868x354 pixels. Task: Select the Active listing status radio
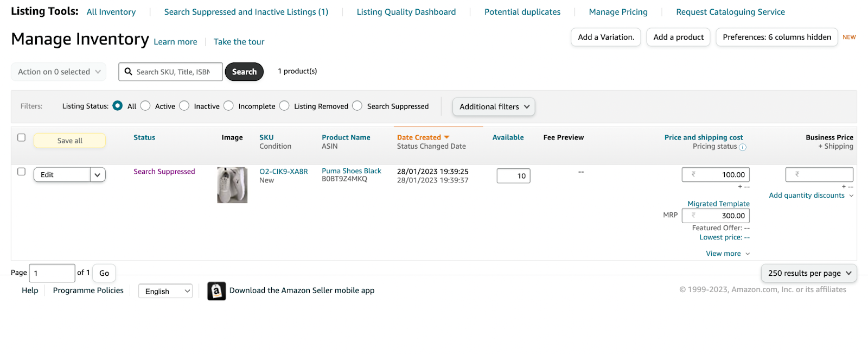(x=145, y=106)
